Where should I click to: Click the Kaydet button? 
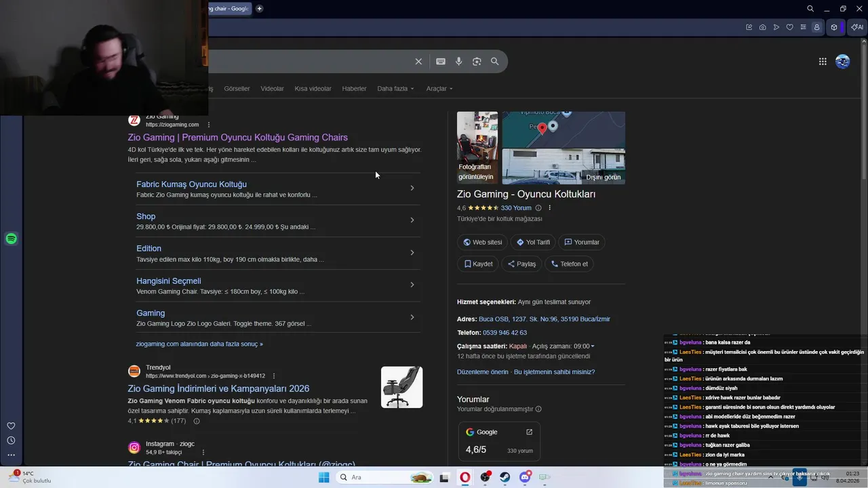point(478,264)
